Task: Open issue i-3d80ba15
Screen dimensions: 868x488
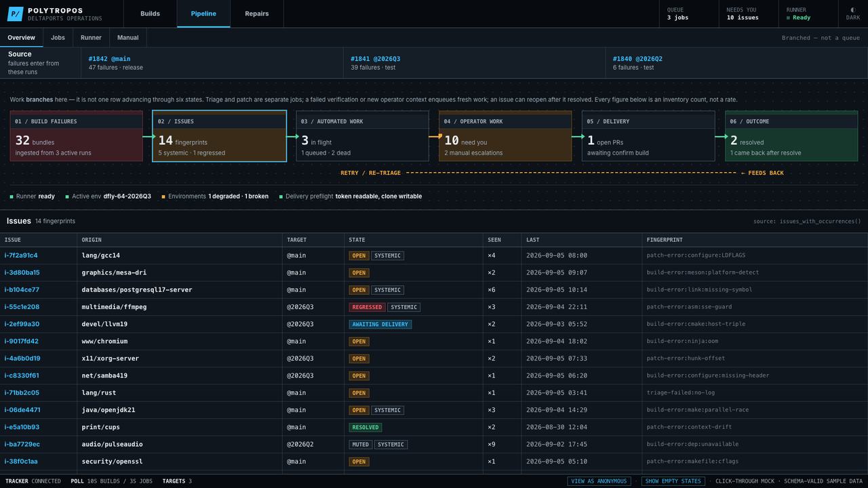Action: point(22,272)
